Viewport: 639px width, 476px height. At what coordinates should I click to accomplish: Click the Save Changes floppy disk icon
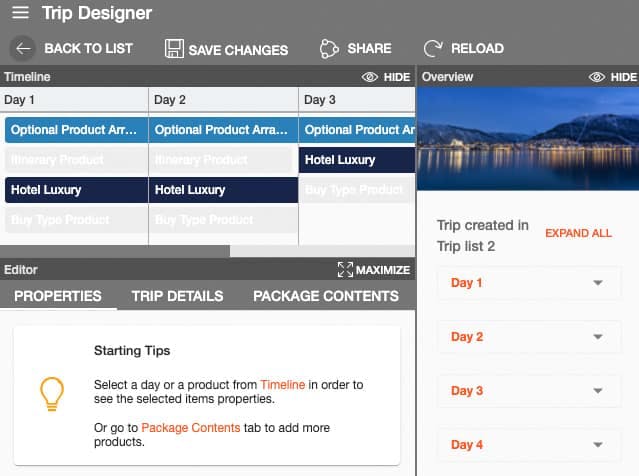pos(174,48)
